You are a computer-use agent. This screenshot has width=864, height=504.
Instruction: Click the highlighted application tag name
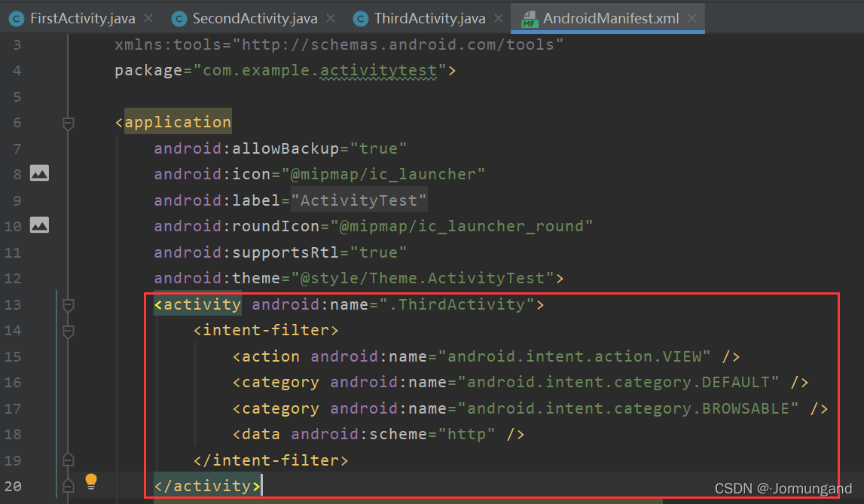pos(178,122)
